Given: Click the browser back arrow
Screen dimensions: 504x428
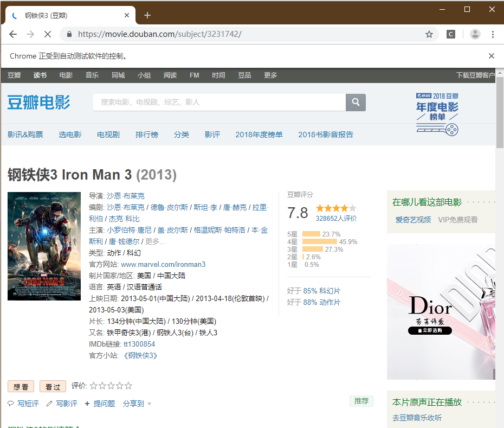Looking at the screenshot, I should click(13, 34).
